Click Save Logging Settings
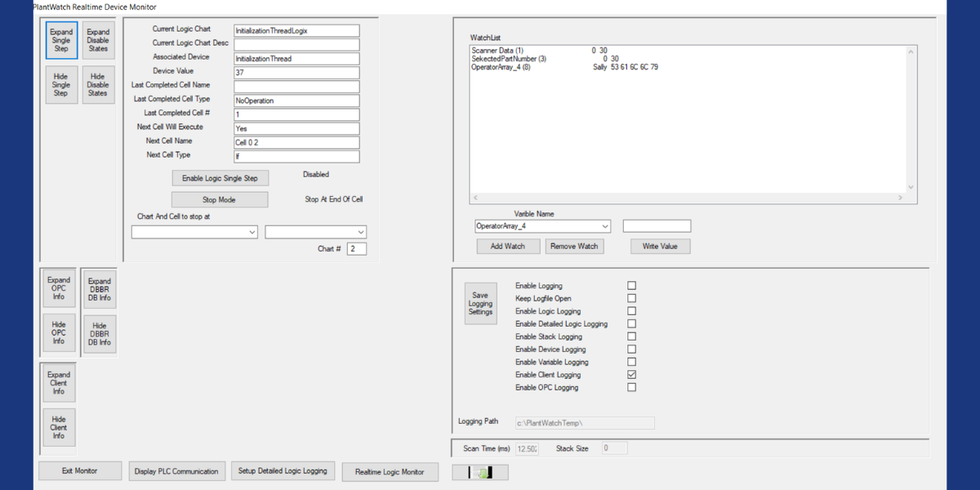This screenshot has height=490, width=980. (x=480, y=303)
